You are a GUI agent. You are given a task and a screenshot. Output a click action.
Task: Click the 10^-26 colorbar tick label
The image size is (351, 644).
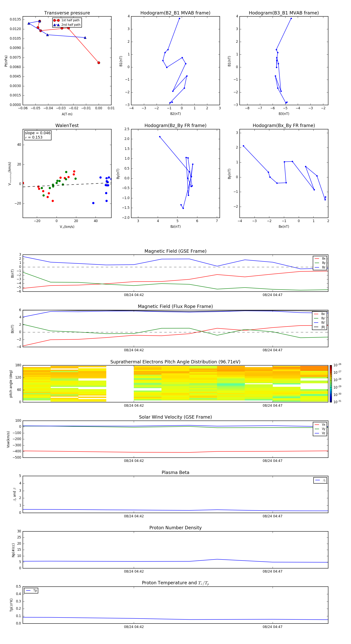pos(337,365)
